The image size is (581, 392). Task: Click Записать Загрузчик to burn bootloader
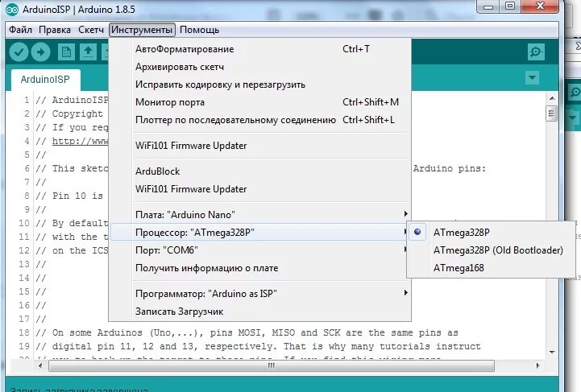(260, 312)
